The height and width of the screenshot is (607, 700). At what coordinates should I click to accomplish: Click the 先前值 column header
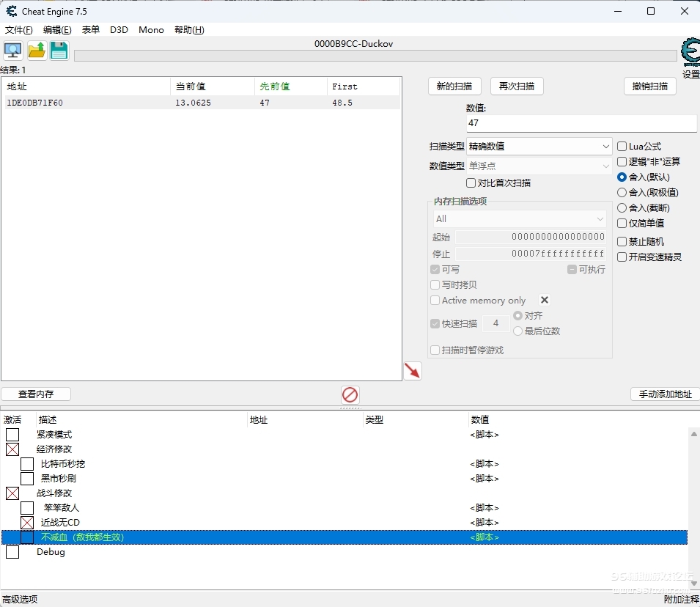click(291, 87)
